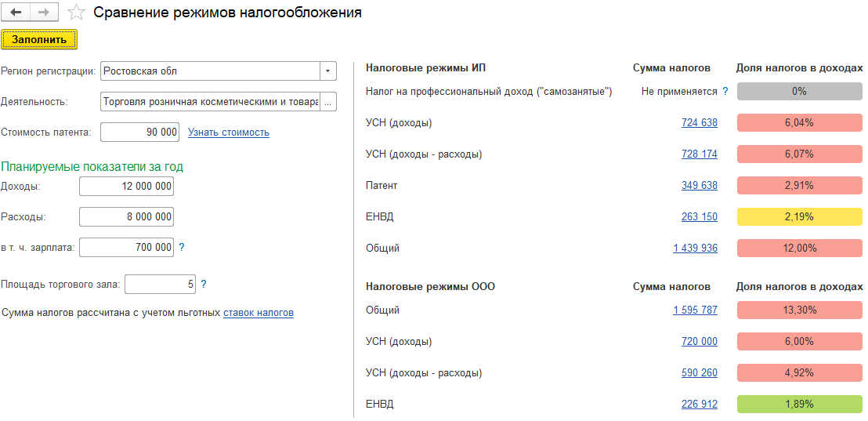Click the back navigation arrow

click(16, 13)
